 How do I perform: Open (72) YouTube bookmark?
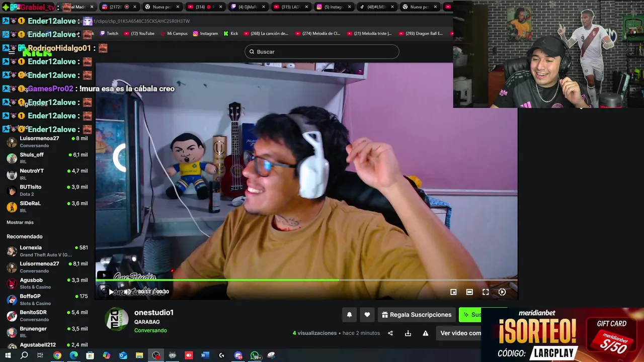pos(139,34)
